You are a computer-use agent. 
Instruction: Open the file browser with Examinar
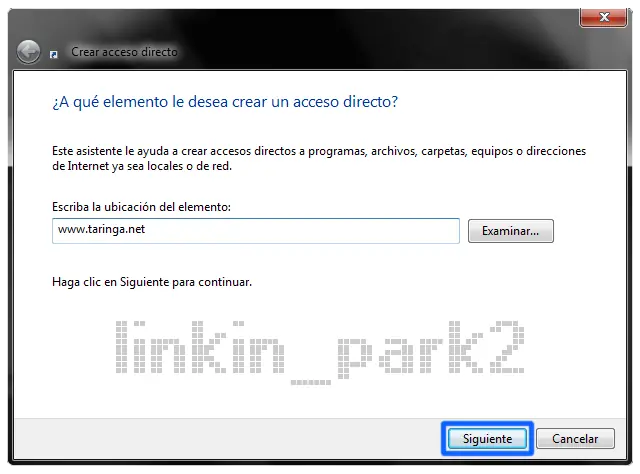pos(511,231)
